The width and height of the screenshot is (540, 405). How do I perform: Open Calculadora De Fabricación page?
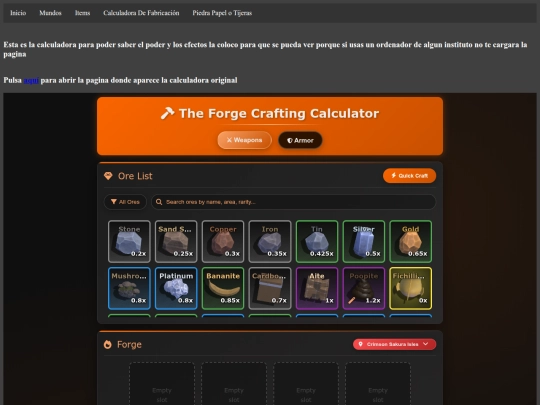[x=141, y=13]
